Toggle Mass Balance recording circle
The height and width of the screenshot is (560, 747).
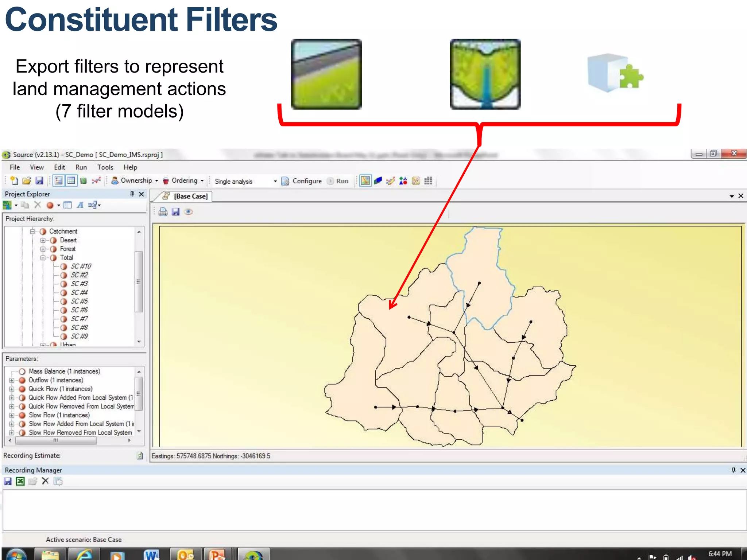tap(22, 372)
